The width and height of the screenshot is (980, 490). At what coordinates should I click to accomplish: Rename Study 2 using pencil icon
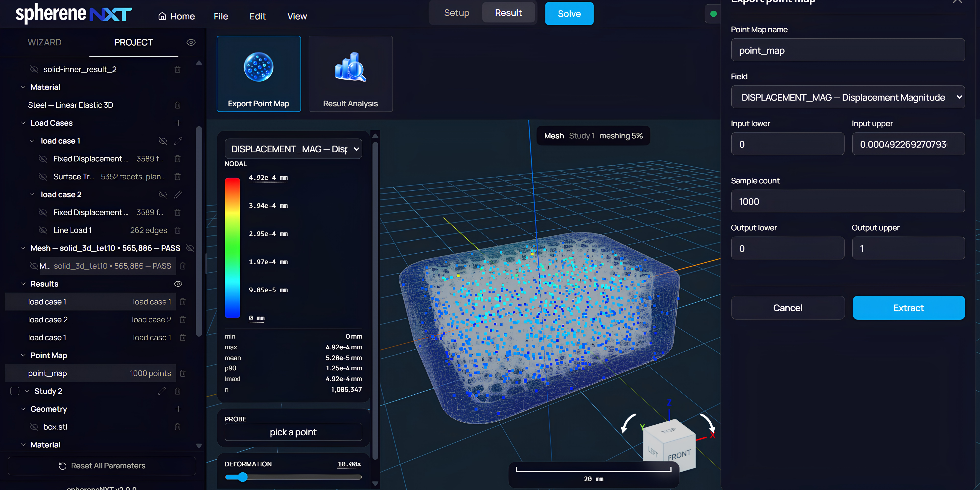pyautogui.click(x=162, y=391)
